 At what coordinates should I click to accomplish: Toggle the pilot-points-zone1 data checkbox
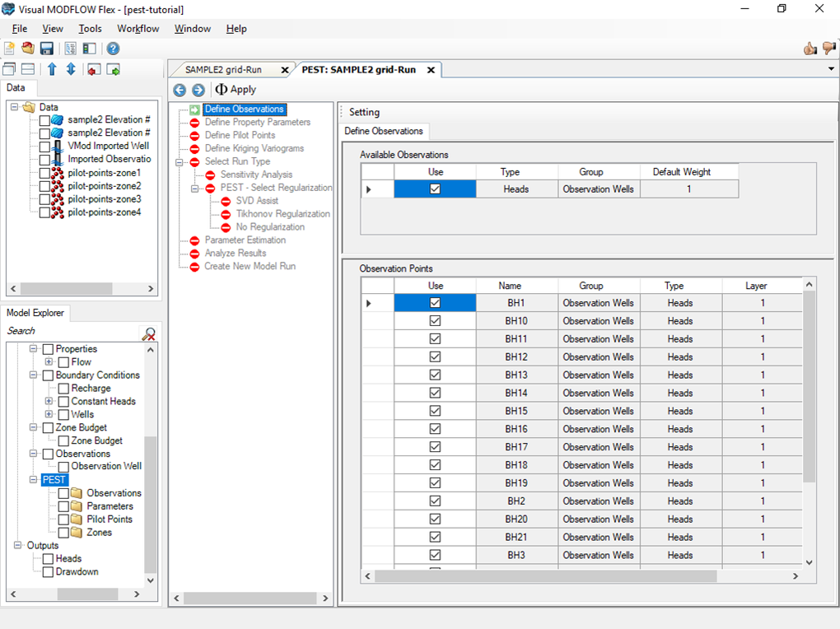point(44,173)
